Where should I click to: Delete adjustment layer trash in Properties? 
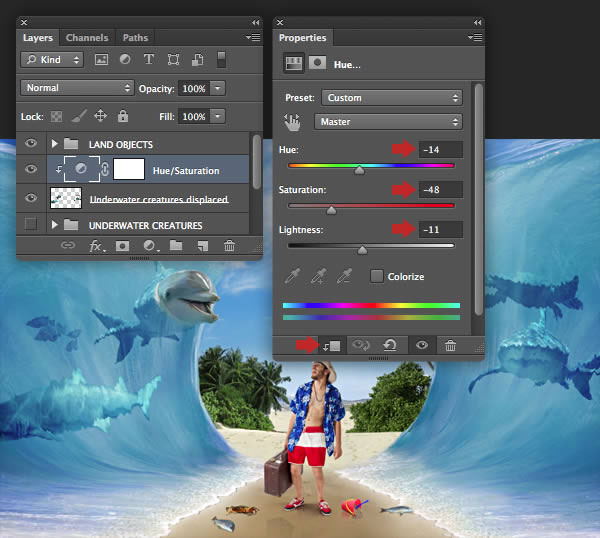[x=450, y=346]
